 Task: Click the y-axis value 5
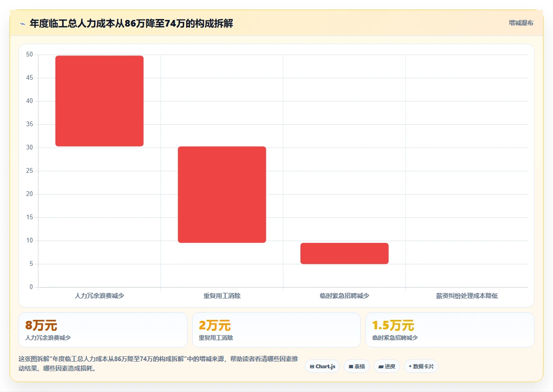31,264
